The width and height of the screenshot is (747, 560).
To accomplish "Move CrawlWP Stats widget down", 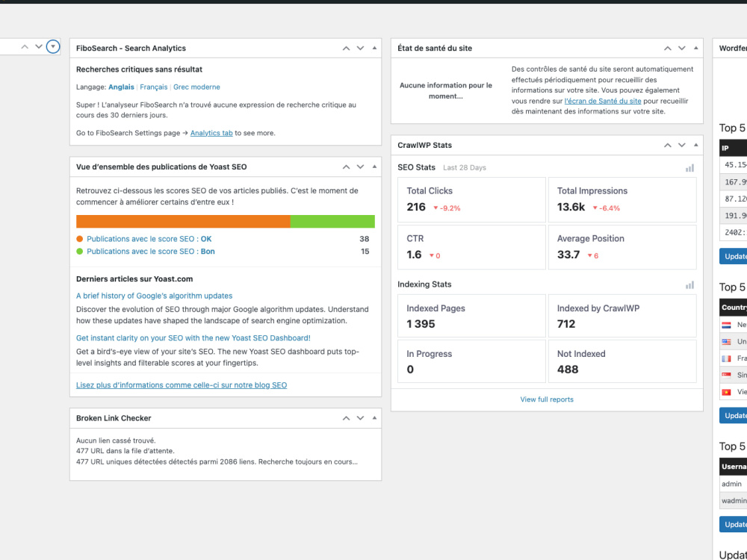I will point(682,146).
